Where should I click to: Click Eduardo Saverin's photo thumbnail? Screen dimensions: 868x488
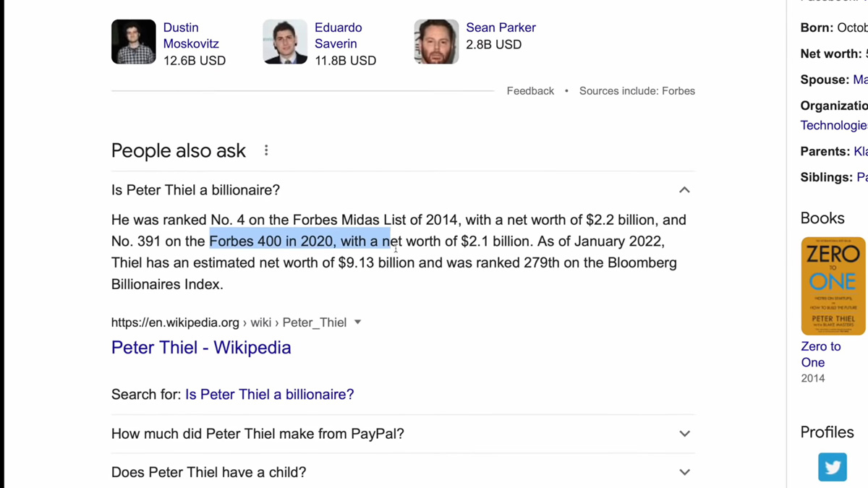coord(285,42)
